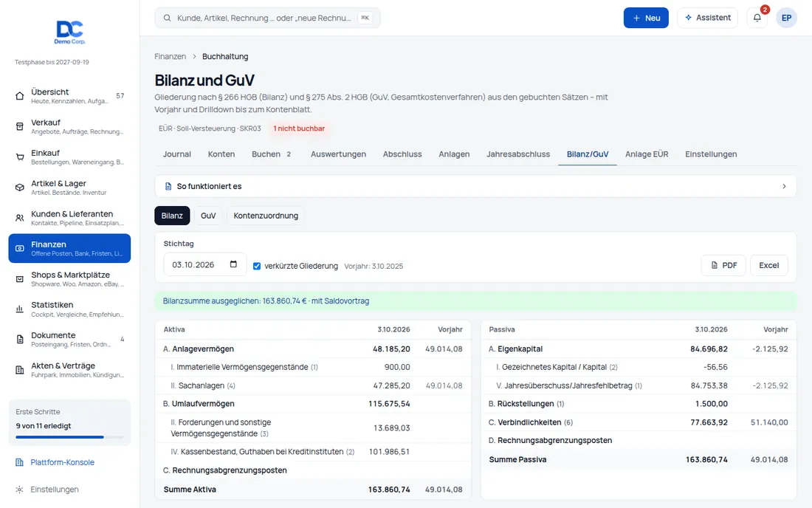Image resolution: width=812 pixels, height=508 pixels.
Task: Switch to the Konten tab
Action: (221, 154)
